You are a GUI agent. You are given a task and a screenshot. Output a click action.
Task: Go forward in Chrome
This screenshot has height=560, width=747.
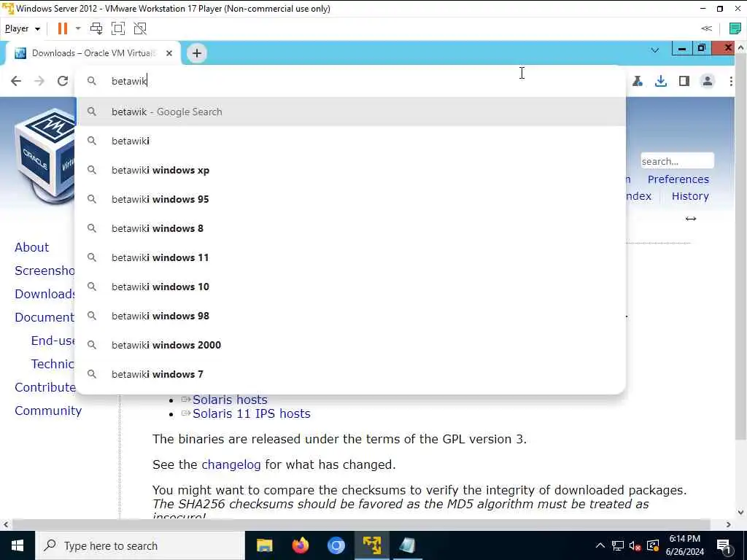(x=39, y=81)
